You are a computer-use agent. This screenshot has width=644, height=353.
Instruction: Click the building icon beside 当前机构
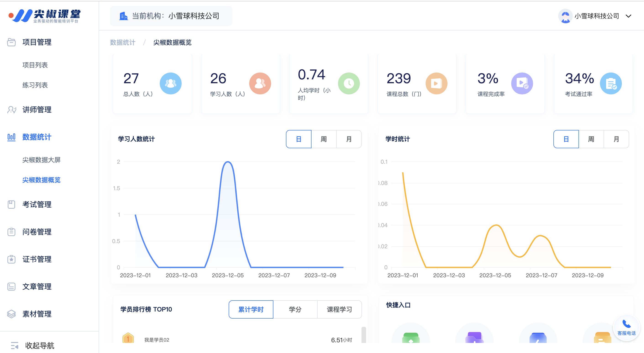[123, 16]
